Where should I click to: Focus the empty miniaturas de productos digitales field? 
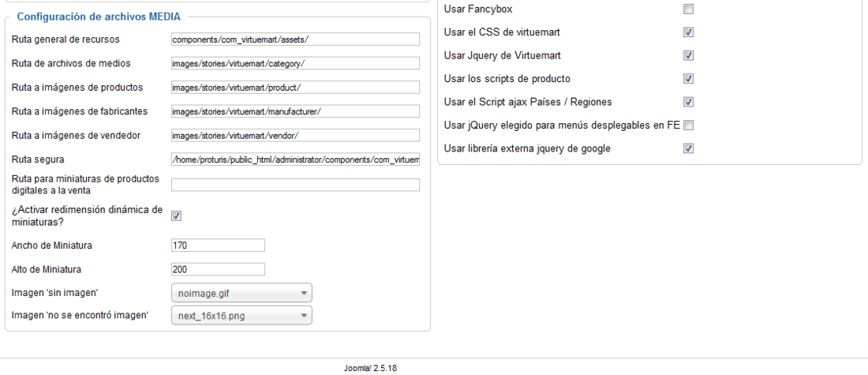coord(296,185)
